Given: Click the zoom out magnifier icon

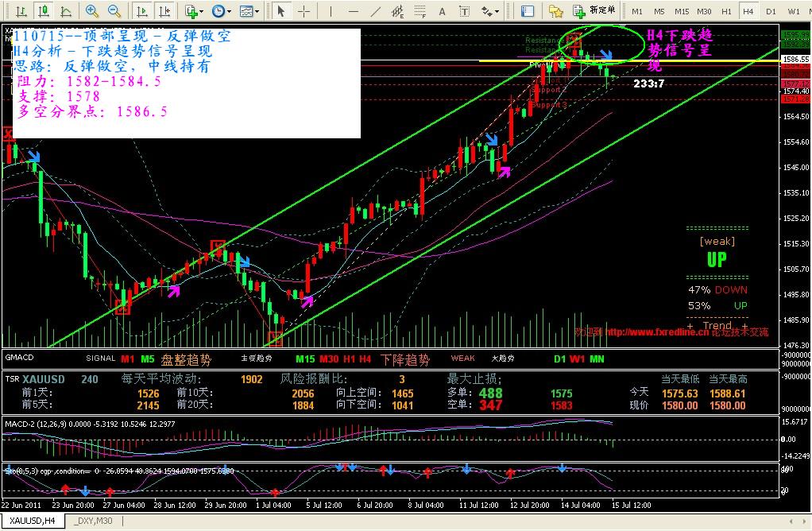Looking at the screenshot, I should (x=114, y=11).
